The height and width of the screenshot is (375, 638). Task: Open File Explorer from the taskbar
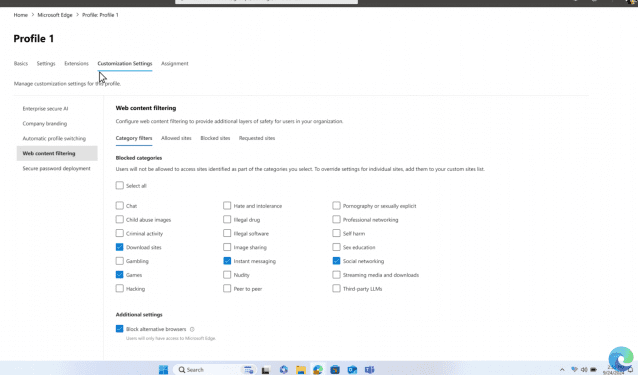coord(301,369)
